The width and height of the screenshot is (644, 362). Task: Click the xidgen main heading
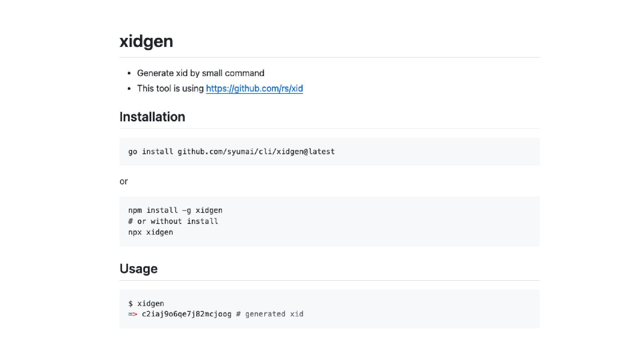coord(146,42)
